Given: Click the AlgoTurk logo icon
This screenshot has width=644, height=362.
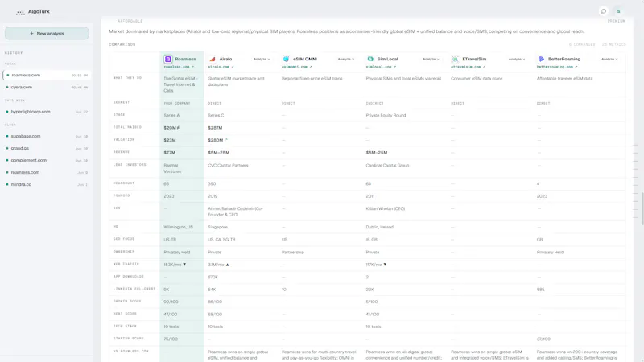Looking at the screenshot, I should pos(20,12).
